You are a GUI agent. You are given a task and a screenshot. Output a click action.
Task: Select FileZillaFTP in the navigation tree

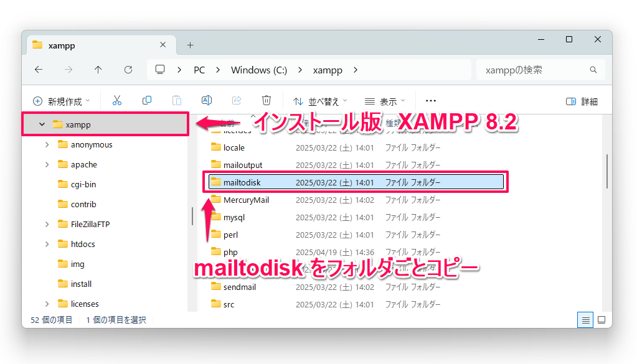coord(90,225)
